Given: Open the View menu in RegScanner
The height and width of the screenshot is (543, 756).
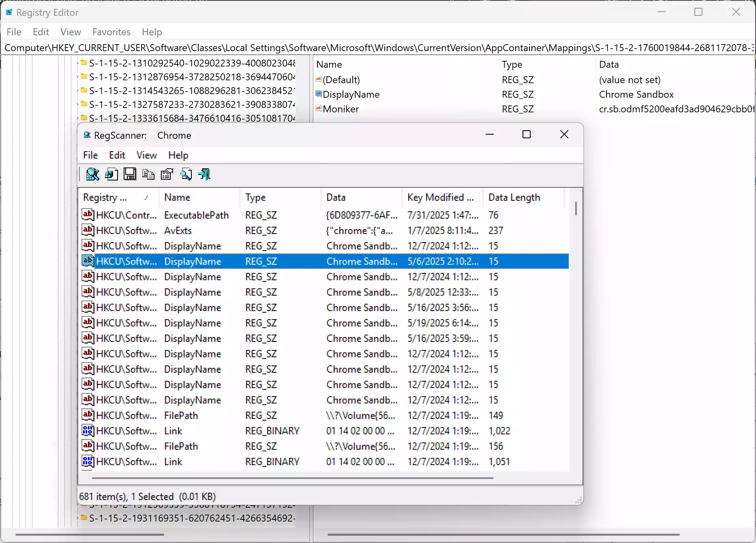Looking at the screenshot, I should (146, 155).
